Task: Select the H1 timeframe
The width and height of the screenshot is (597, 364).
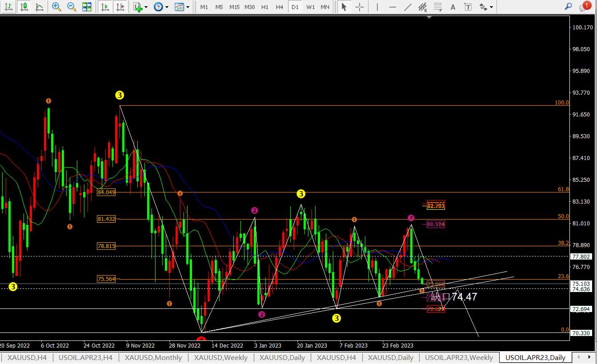Action: (x=265, y=7)
